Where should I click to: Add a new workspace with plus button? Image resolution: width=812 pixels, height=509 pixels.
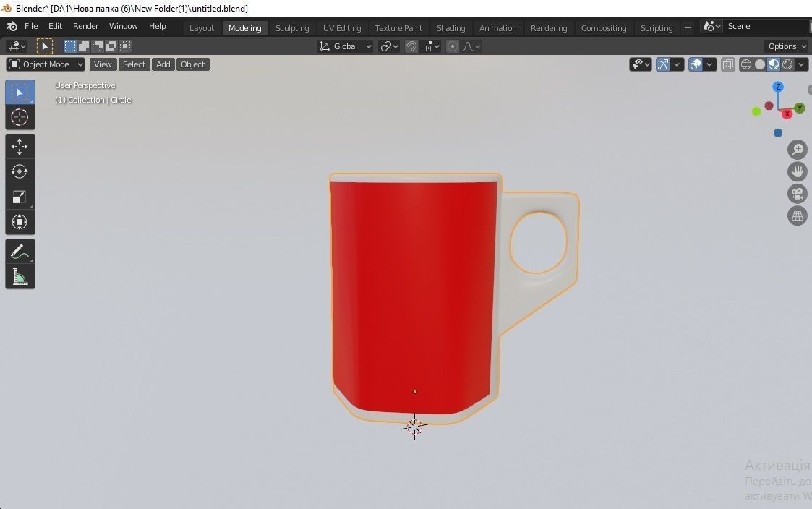click(x=688, y=28)
